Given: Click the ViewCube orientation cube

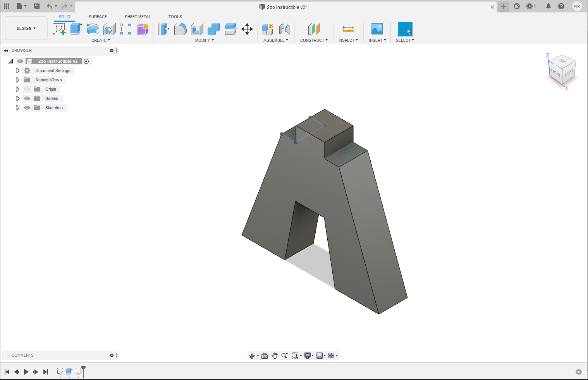Looking at the screenshot, I should pyautogui.click(x=562, y=70).
